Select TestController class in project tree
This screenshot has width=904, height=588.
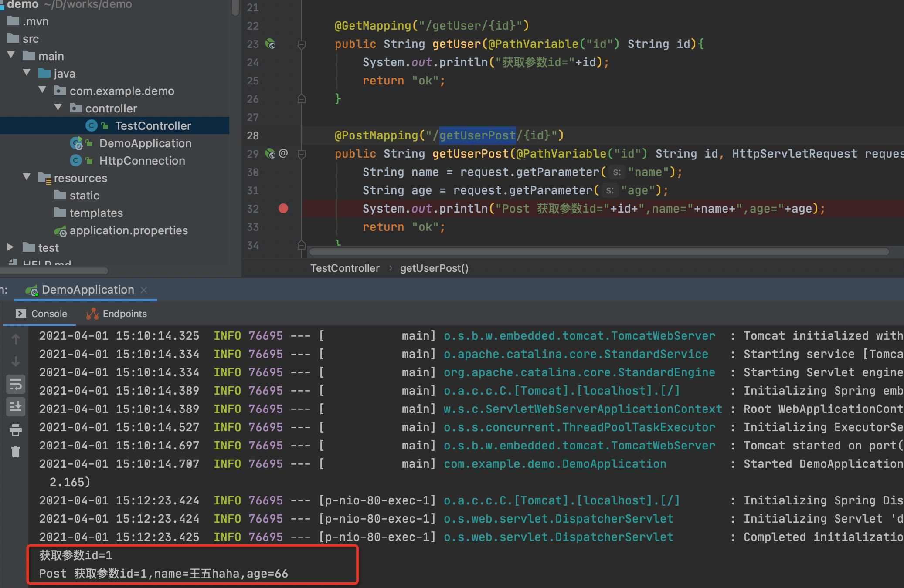click(x=115, y=126)
